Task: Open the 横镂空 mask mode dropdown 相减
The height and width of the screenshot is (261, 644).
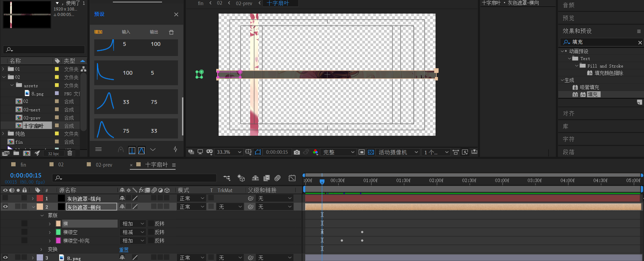Action: (133, 232)
